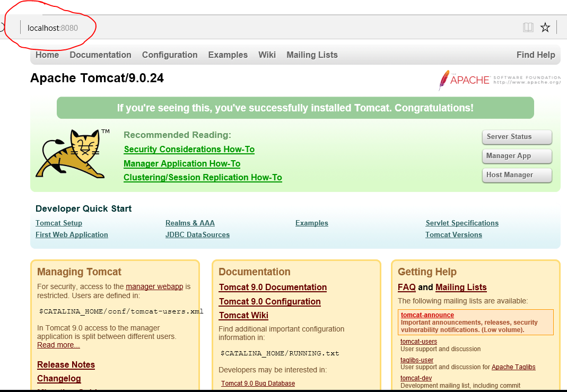567x392 pixels.
Task: Open the Servlet Specifications link
Action: point(462,223)
